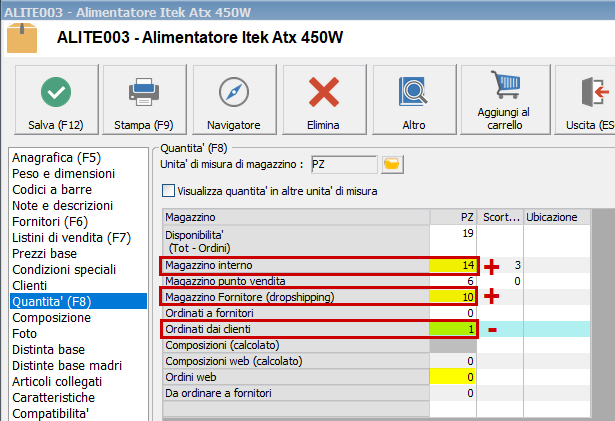Select Peso e dimensioni in the sidebar
The image size is (615, 421).
tap(64, 174)
